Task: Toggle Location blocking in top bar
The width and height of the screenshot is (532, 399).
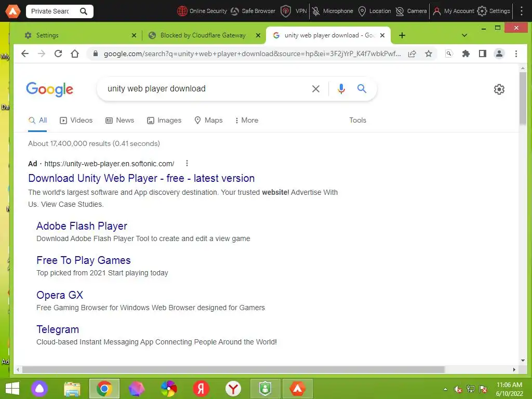Action: tap(362, 11)
